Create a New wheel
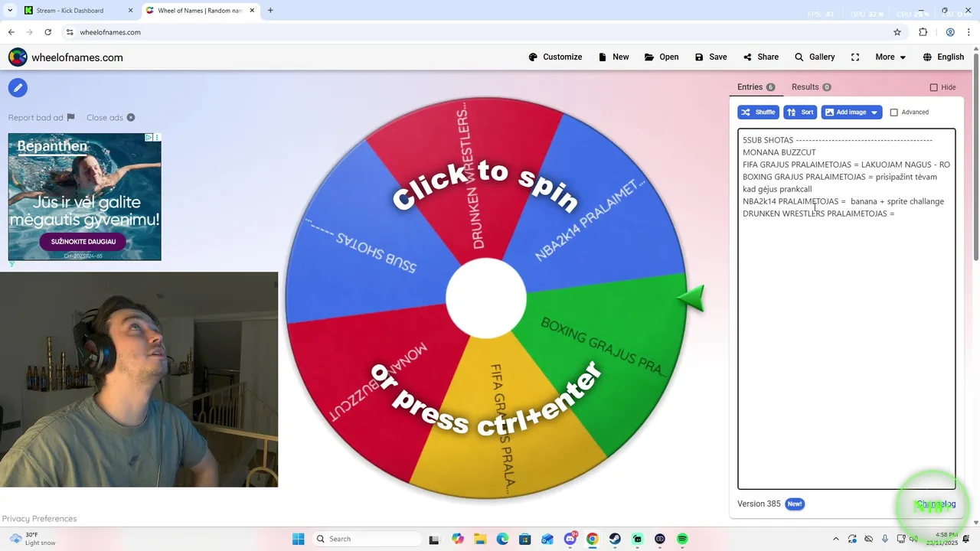The image size is (980, 551). point(613,57)
